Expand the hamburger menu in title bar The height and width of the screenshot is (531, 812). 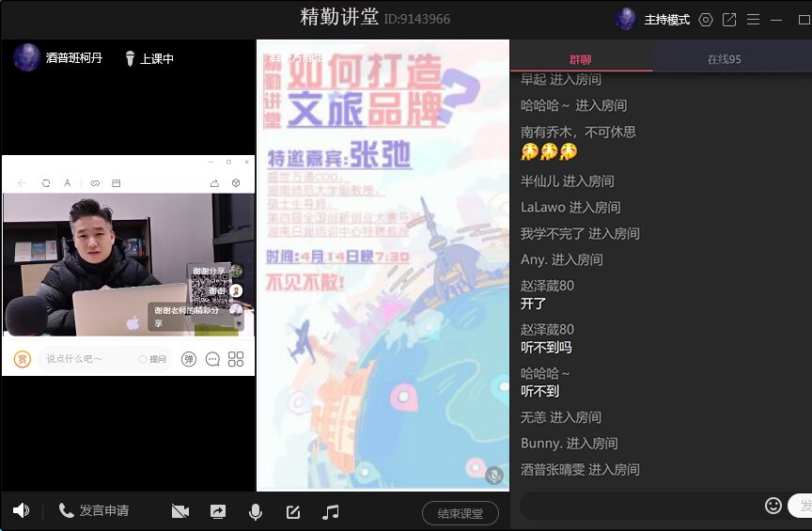(x=753, y=19)
